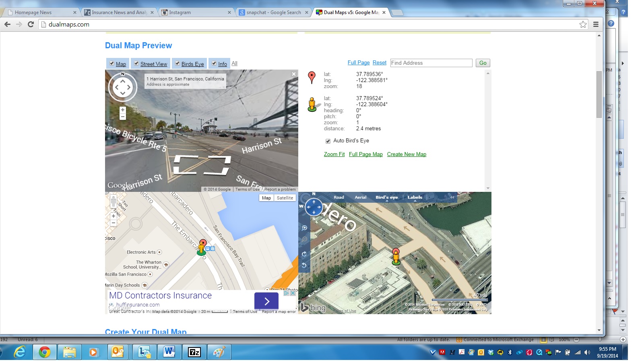Image resolution: width=644 pixels, height=362 pixels.
Task: Select Map view on Google map
Action: coord(266,198)
